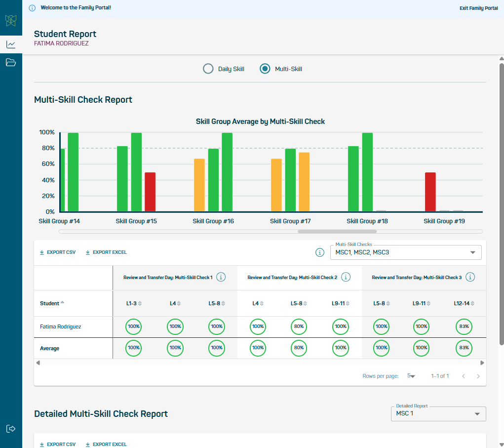This screenshot has width=504, height=448.
Task: Expand the Rows per page selector
Action: 411,376
